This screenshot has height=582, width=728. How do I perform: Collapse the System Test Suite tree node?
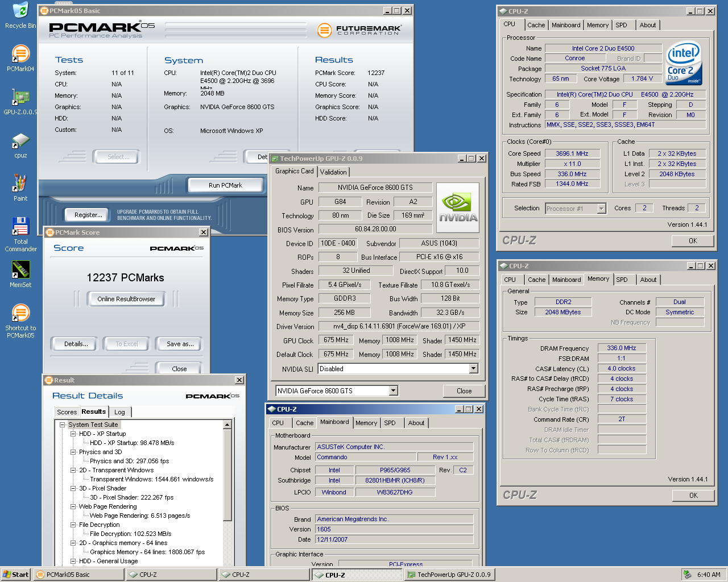click(x=63, y=425)
